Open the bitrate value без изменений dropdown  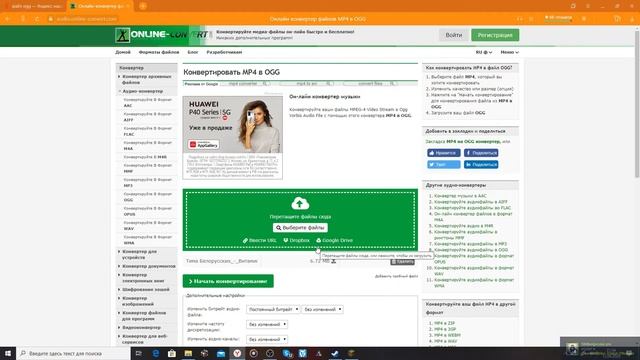pyautogui.click(x=322, y=309)
